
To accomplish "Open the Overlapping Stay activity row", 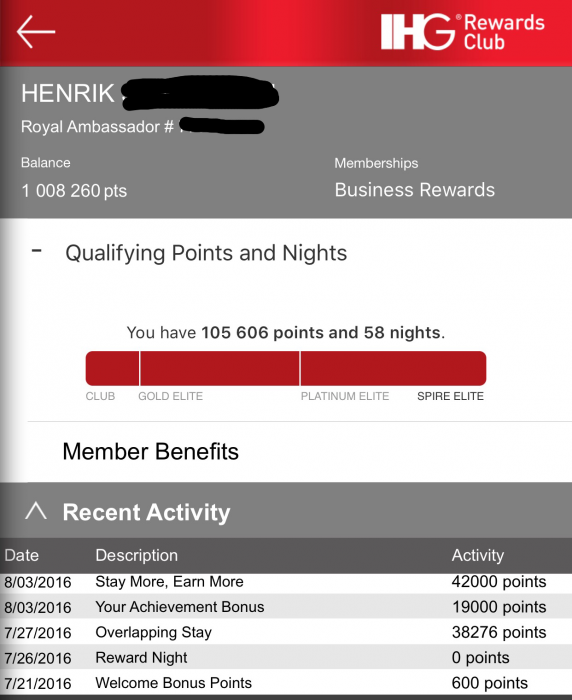I will tap(286, 632).
